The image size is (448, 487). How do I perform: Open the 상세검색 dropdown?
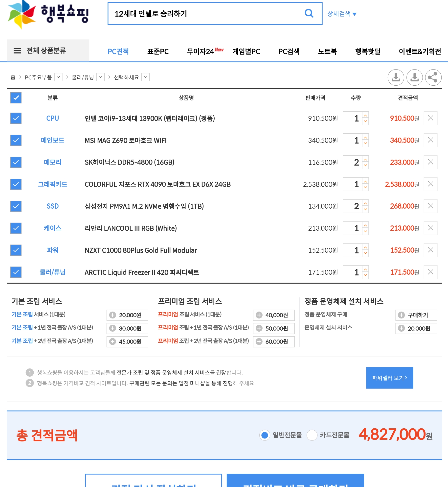pos(342,14)
